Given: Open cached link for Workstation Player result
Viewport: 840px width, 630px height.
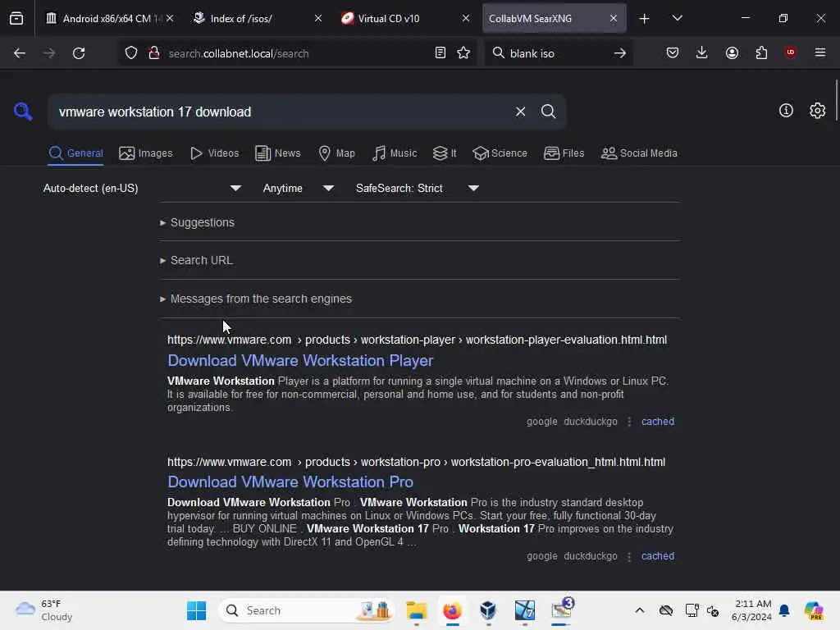Looking at the screenshot, I should coord(658,422).
